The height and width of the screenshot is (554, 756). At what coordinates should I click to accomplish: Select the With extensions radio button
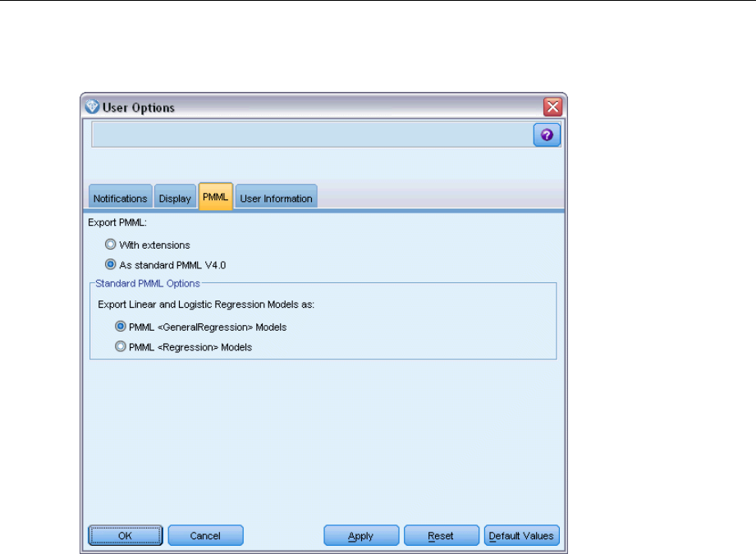[x=111, y=245]
